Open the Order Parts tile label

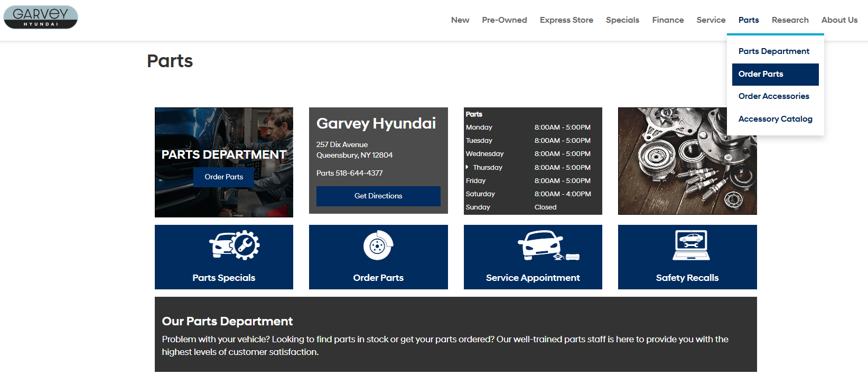378,278
